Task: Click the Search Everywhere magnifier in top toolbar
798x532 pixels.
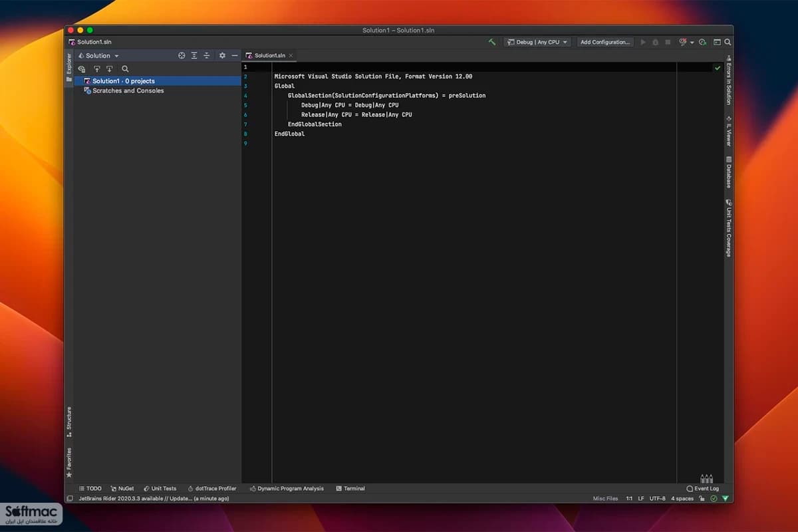Action: 728,42
